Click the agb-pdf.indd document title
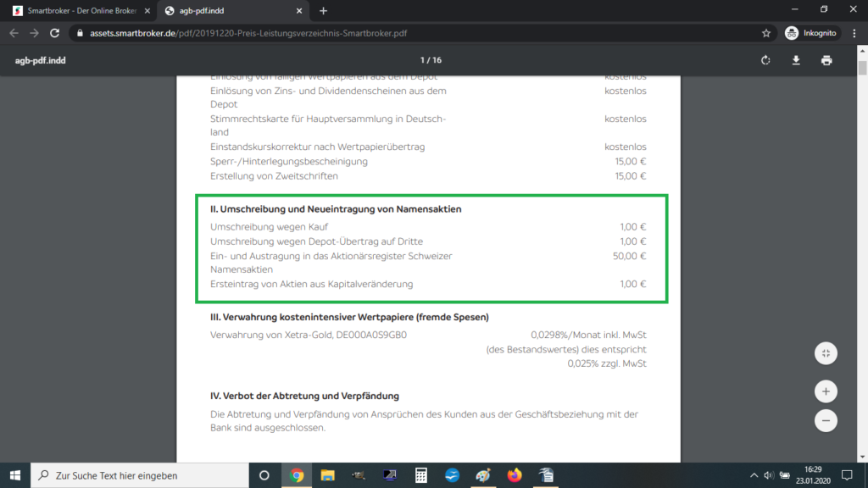Viewport: 868px width, 488px height. [40, 60]
